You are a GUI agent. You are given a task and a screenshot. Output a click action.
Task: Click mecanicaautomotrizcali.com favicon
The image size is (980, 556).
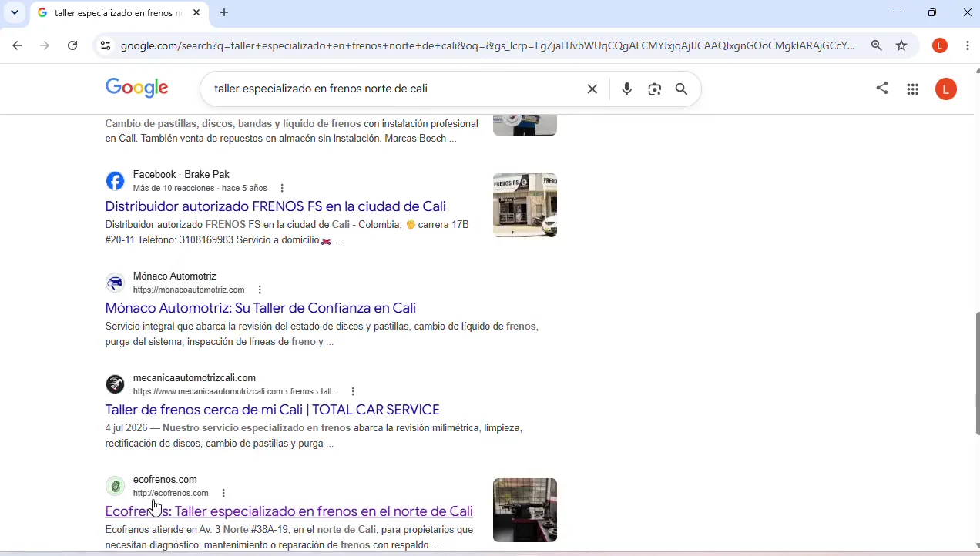(115, 384)
